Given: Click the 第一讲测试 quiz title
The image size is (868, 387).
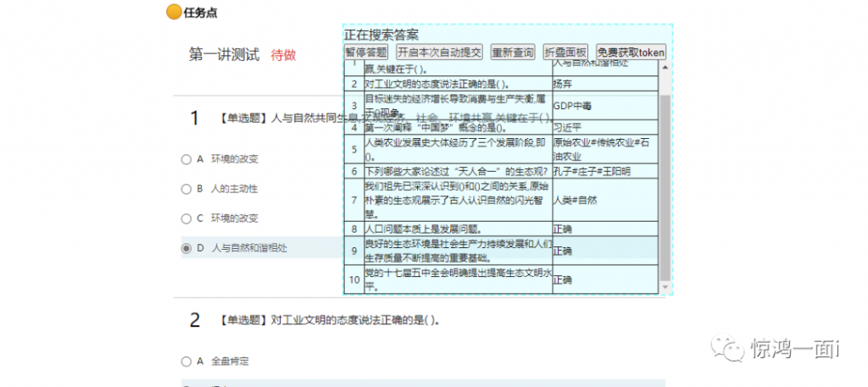Looking at the screenshot, I should click(x=223, y=55).
